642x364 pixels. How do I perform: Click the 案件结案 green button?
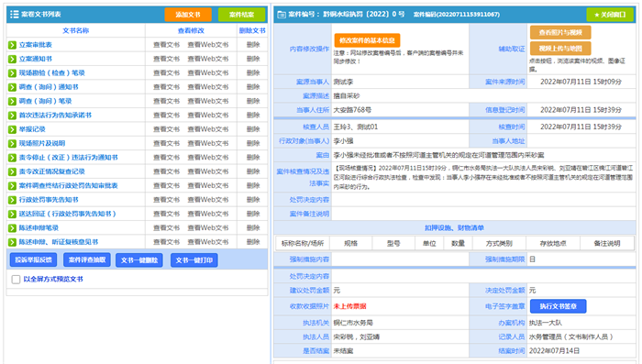tap(241, 15)
